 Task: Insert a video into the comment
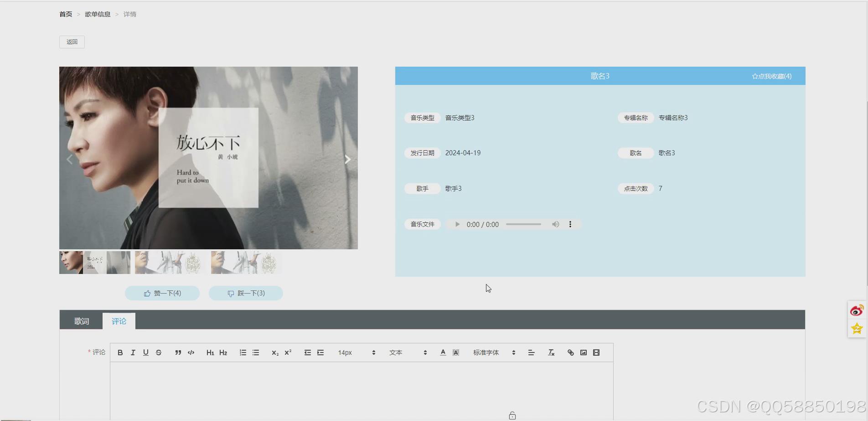click(596, 353)
